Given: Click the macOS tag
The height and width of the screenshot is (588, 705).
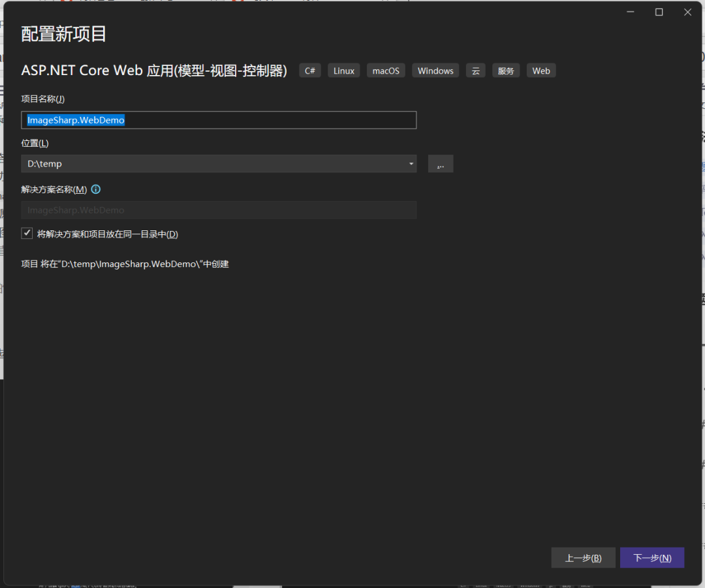Looking at the screenshot, I should pos(386,70).
